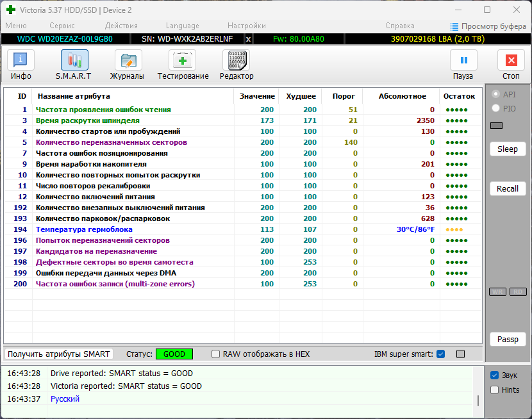Screen dimensions: 532x419
Task: Open the Сервис menu
Action: 62,26
